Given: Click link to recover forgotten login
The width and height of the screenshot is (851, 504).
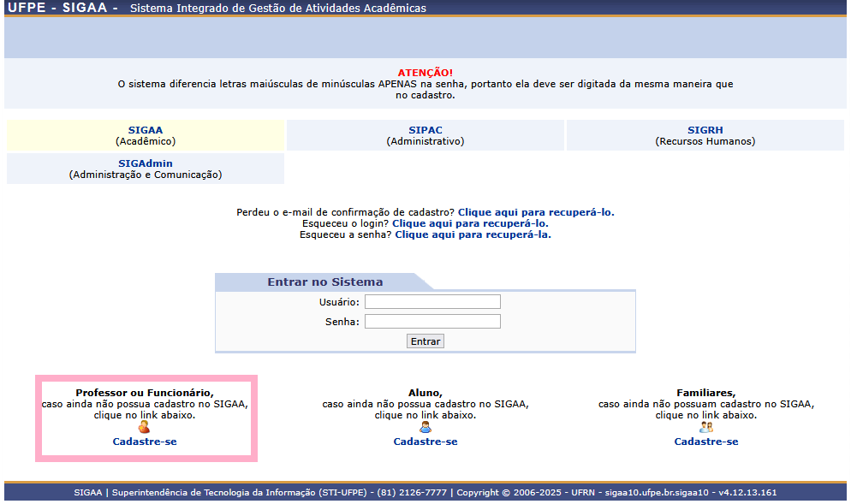Looking at the screenshot, I should (471, 223).
